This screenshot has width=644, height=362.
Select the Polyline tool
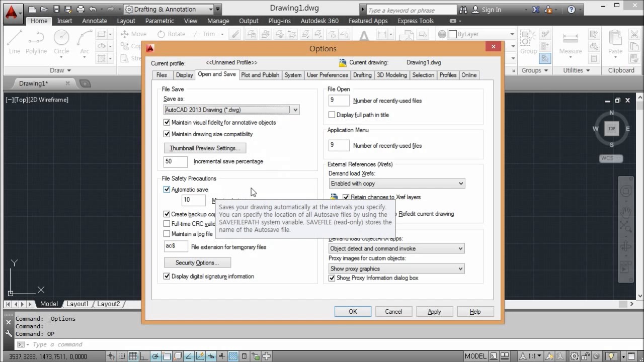coord(36,41)
